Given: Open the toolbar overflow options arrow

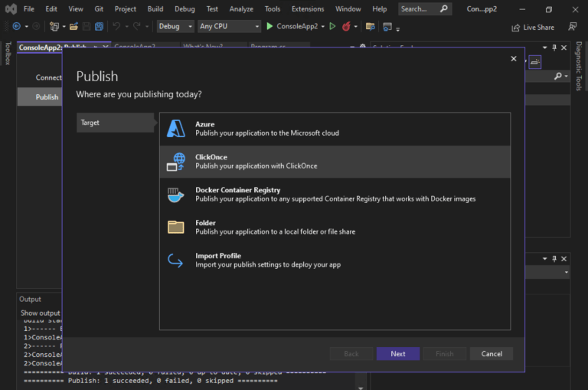Looking at the screenshot, I should [397, 29].
